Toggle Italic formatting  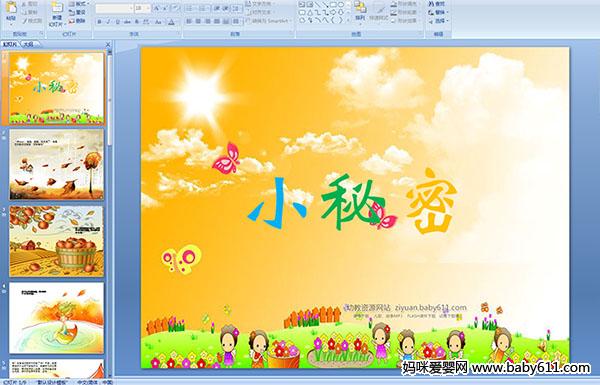pyautogui.click(x=108, y=22)
